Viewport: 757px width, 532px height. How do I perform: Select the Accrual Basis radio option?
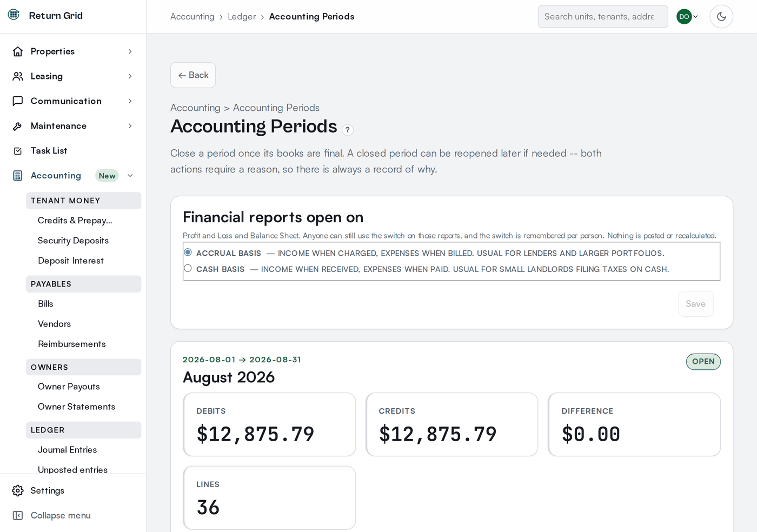coord(188,252)
